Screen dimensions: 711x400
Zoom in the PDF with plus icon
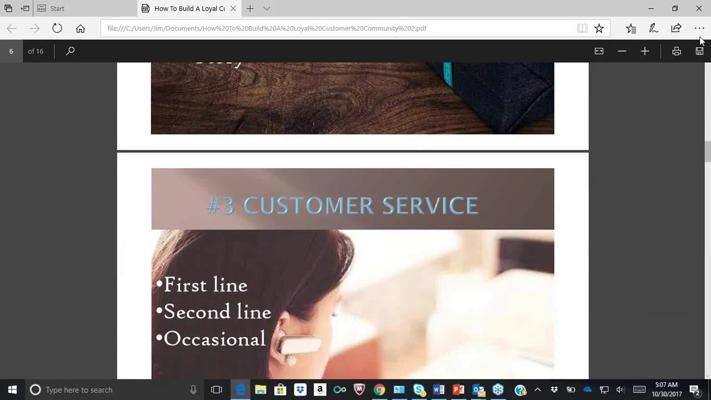click(644, 51)
